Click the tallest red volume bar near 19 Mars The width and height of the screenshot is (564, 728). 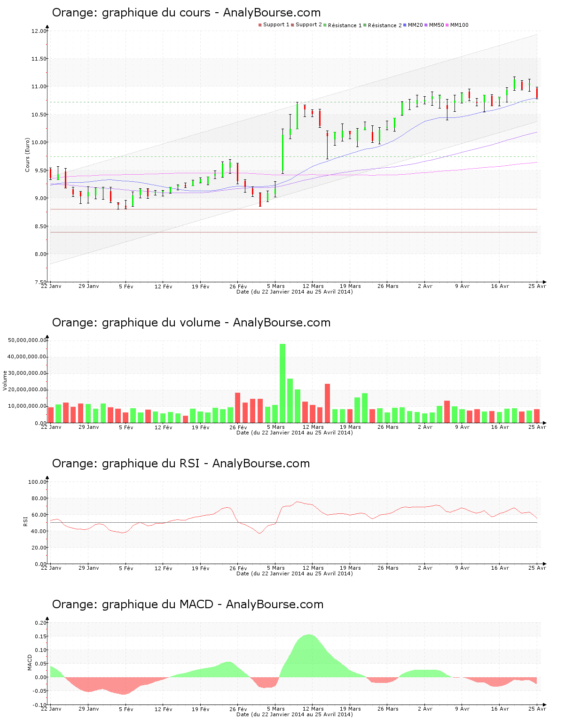(328, 403)
